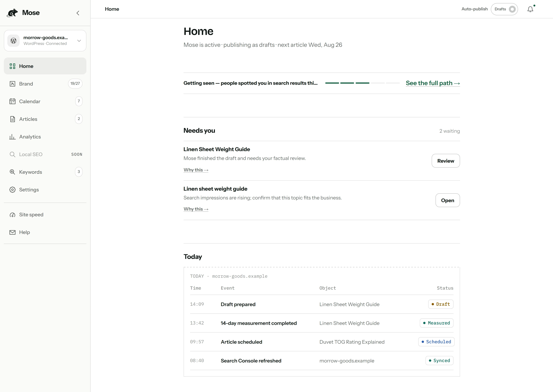Open the Keywords section
The image size is (553, 392).
click(x=45, y=172)
